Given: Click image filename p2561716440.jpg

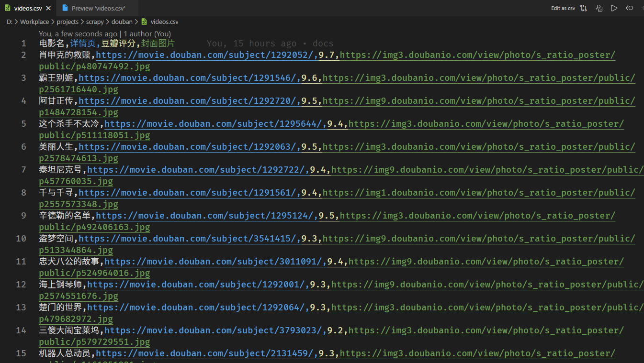Looking at the screenshot, I should 79,89.
